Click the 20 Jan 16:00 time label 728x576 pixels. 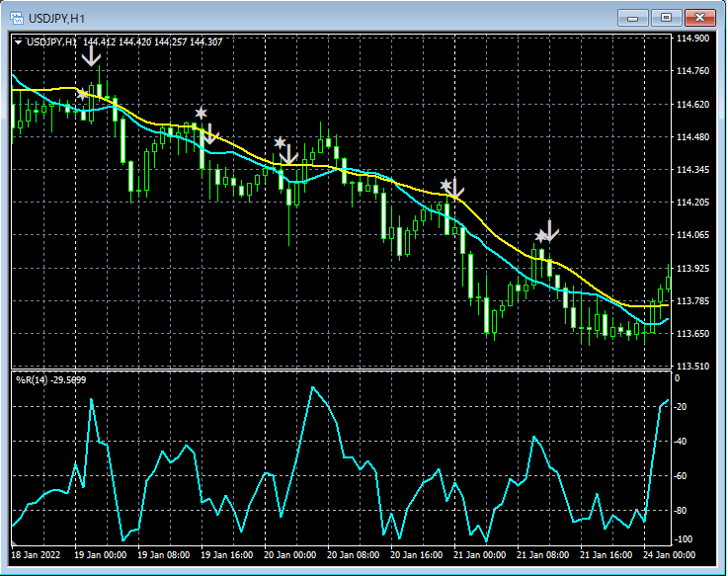[x=416, y=555]
